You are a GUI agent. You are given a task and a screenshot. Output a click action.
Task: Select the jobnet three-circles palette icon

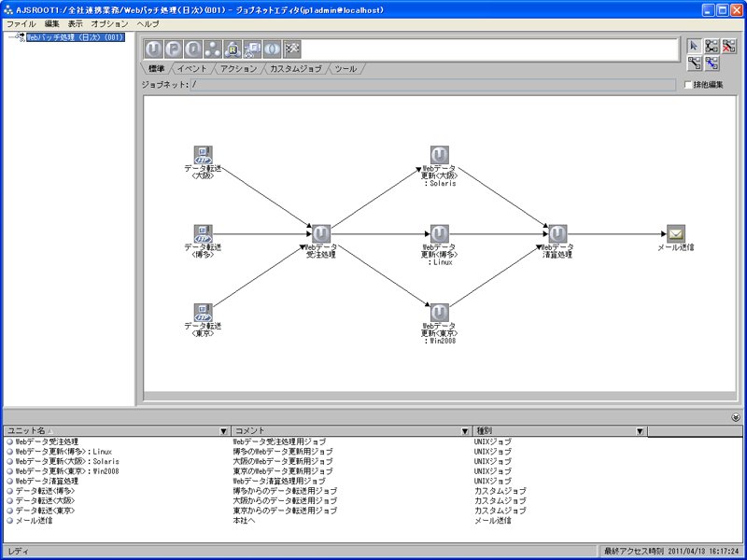213,49
